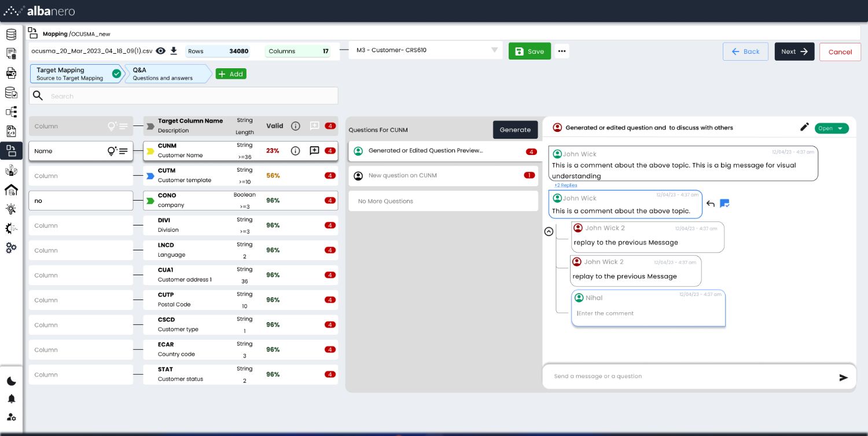Click the three-dots more options button
868x436 pixels.
(x=561, y=51)
